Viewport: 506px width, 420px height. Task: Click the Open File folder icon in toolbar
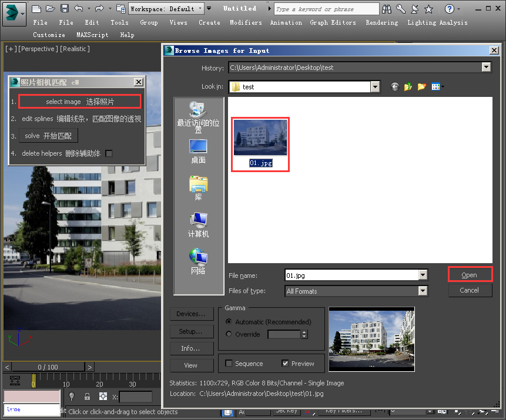[51, 8]
